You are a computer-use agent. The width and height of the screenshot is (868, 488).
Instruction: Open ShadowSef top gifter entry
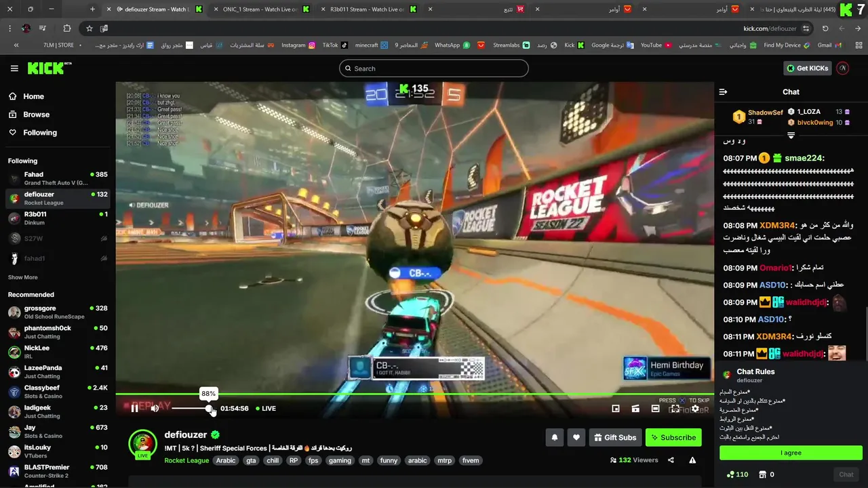[758, 117]
